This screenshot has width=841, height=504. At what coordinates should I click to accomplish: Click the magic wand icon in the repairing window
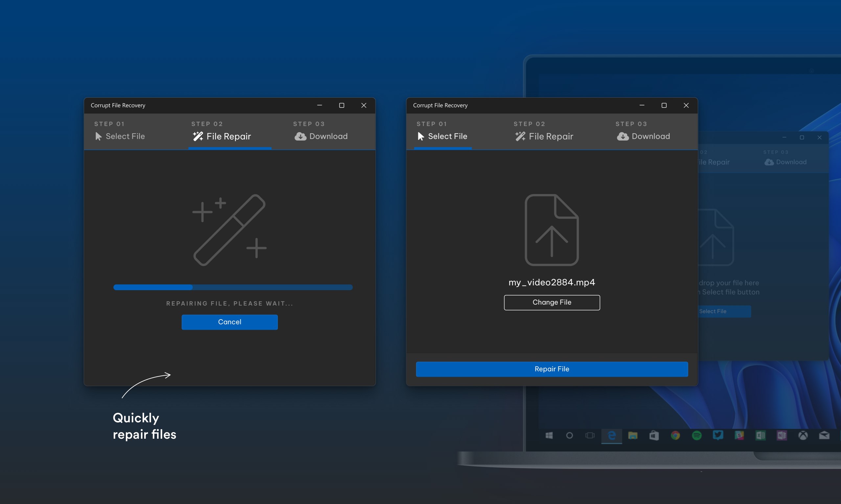229,230
